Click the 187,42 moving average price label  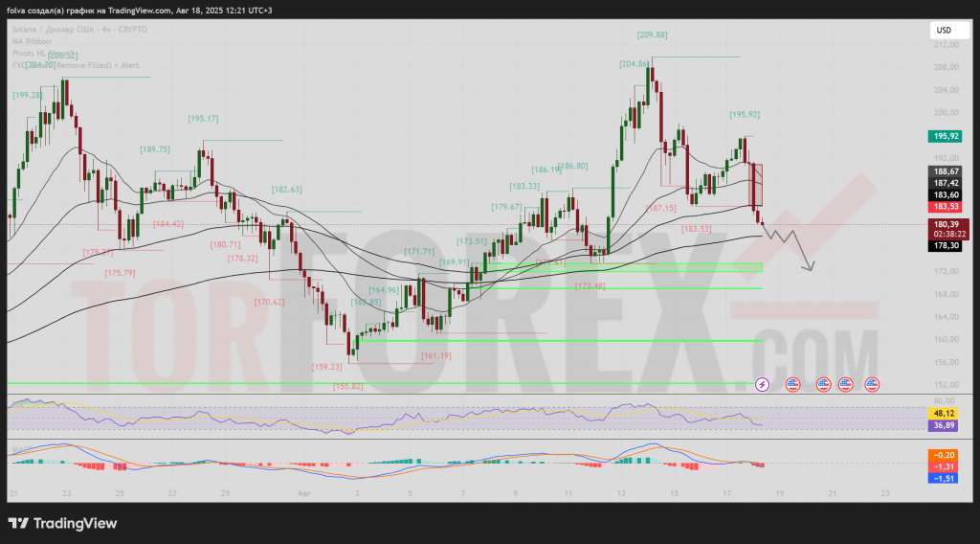(945, 183)
